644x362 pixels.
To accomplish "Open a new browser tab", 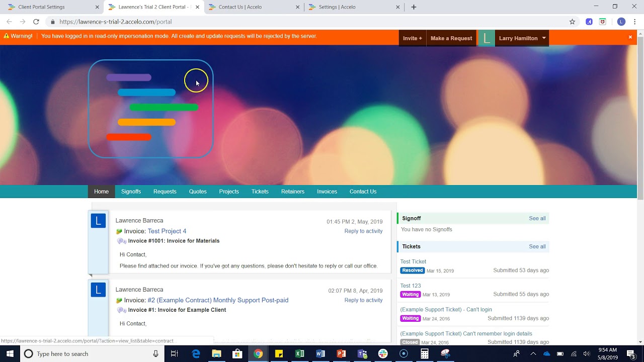I will pos(414,7).
